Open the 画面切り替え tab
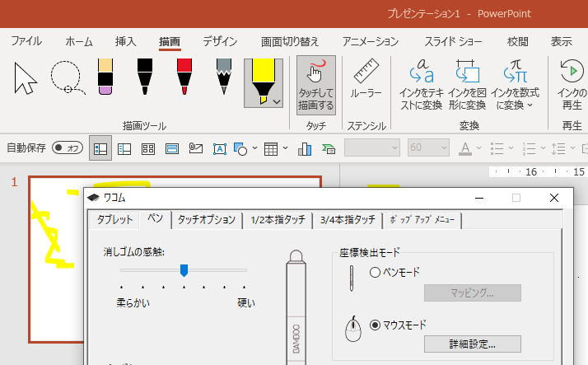 pyautogui.click(x=290, y=41)
